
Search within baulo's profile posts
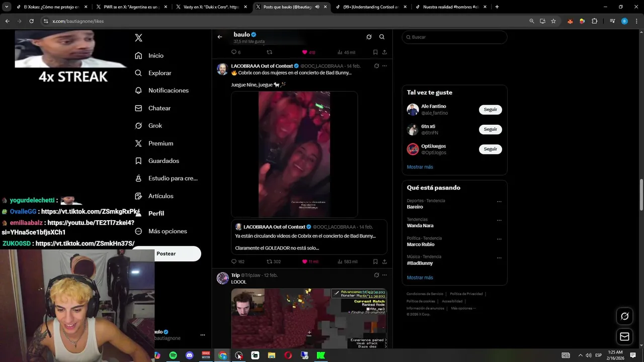click(382, 37)
